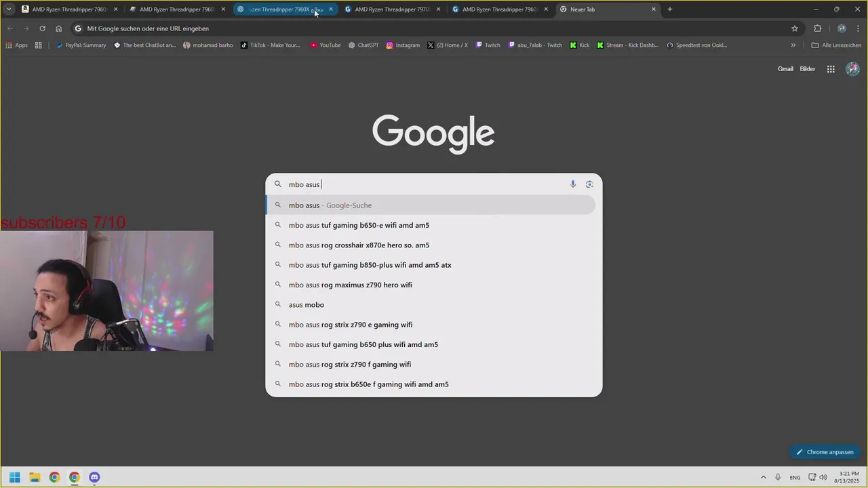Open the Speedtest von Ookla bookmark
Viewport: 868px width, 488px height.
(697, 45)
